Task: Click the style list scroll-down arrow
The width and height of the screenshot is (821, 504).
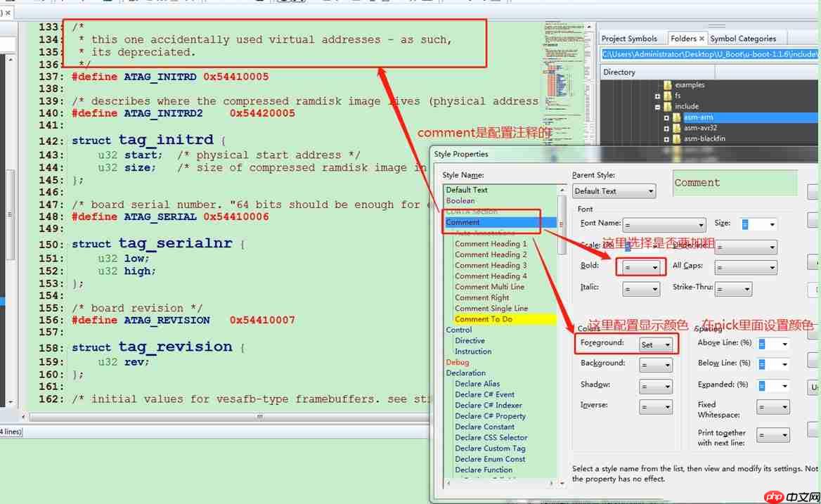Action: pyautogui.click(x=562, y=483)
